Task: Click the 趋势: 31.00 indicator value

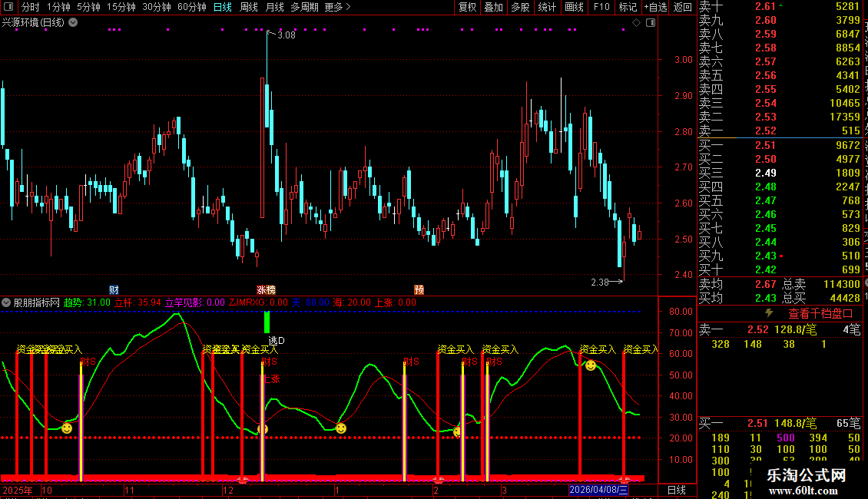Action: (x=87, y=302)
